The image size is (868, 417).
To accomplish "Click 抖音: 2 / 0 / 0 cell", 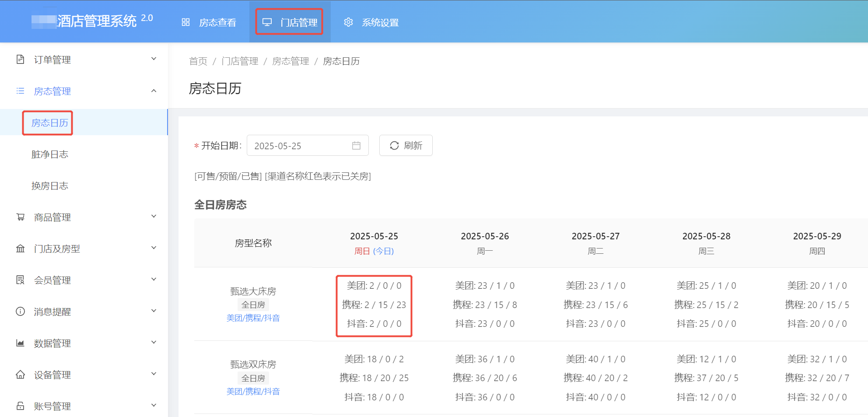I will 374,324.
